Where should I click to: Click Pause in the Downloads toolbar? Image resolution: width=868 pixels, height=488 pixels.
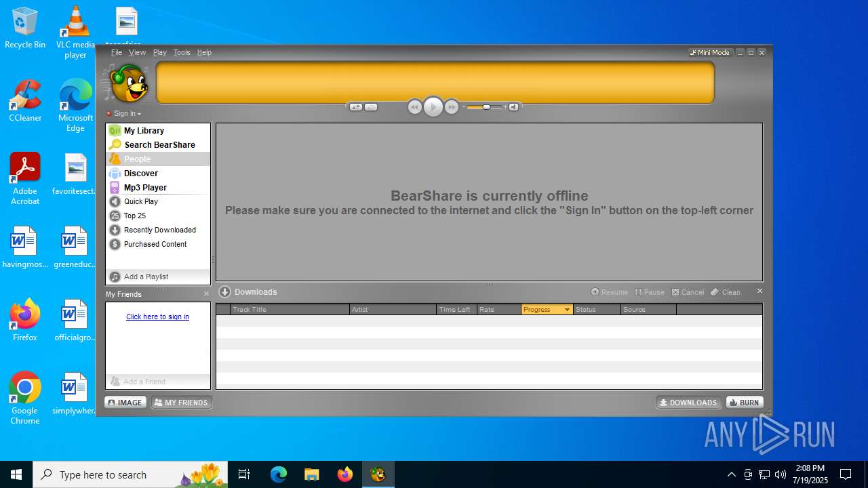point(650,292)
